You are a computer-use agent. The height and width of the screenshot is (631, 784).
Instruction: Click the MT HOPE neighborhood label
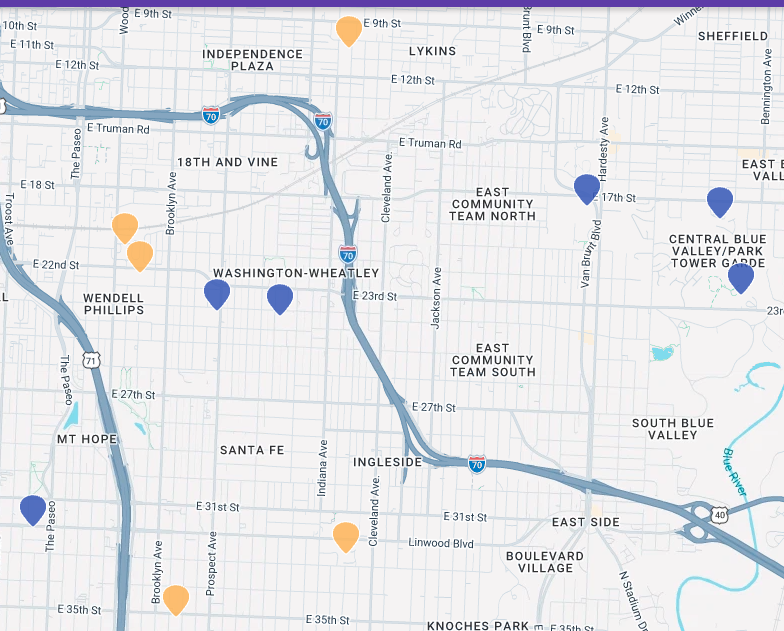pyautogui.click(x=87, y=439)
